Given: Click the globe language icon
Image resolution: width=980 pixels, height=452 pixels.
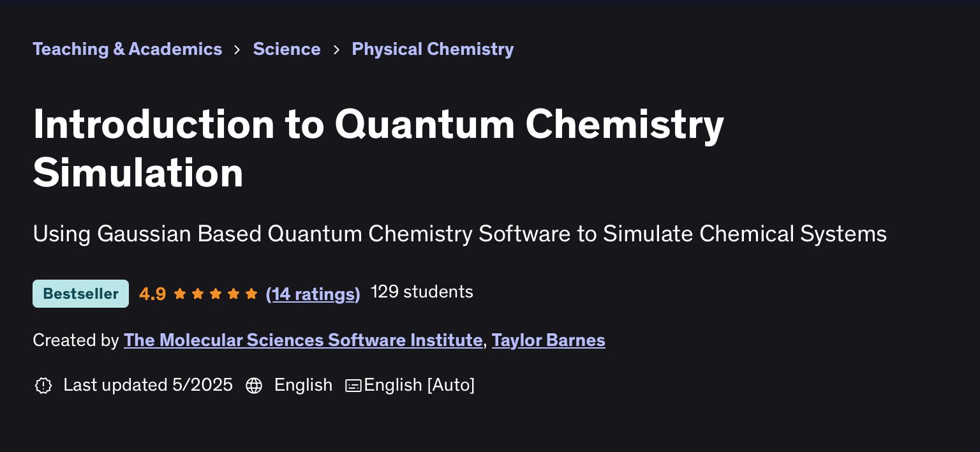Looking at the screenshot, I should (254, 386).
